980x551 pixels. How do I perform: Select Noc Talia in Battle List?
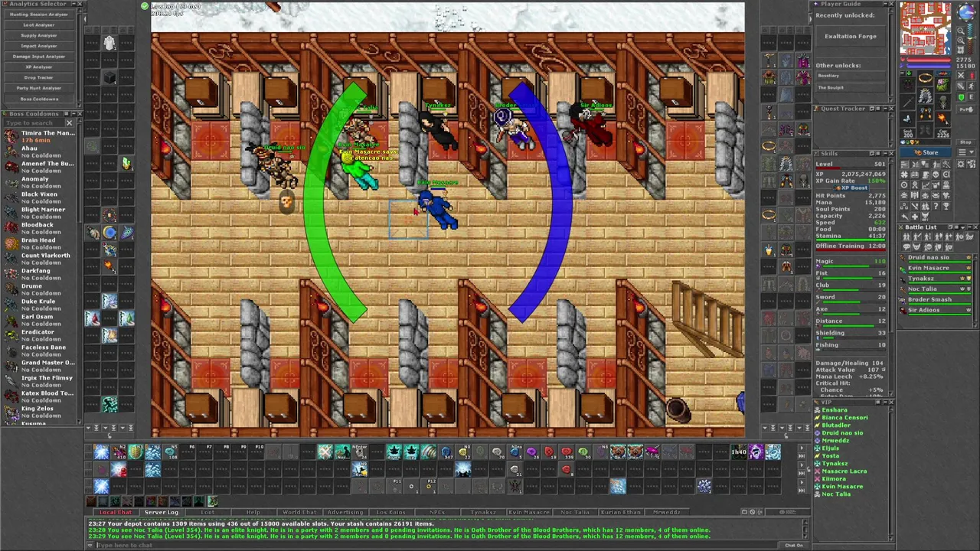pyautogui.click(x=934, y=289)
